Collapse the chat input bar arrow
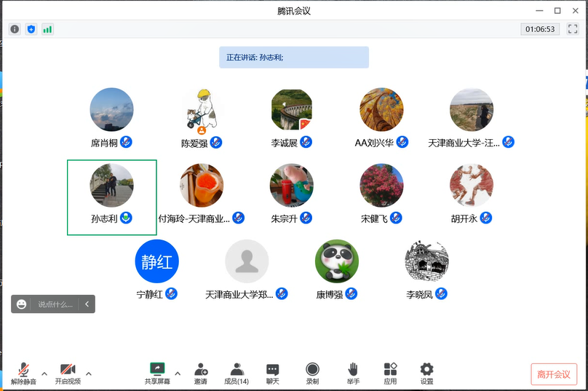The height and width of the screenshot is (391, 588). [x=87, y=304]
